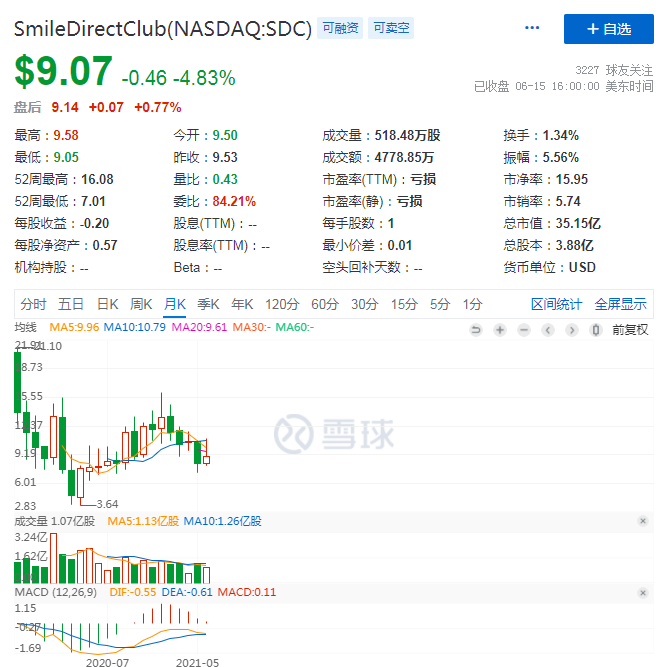Screen dimensions: 664x667
Task: Click the volume MA10:1.26亿股 label
Action: click(222, 521)
